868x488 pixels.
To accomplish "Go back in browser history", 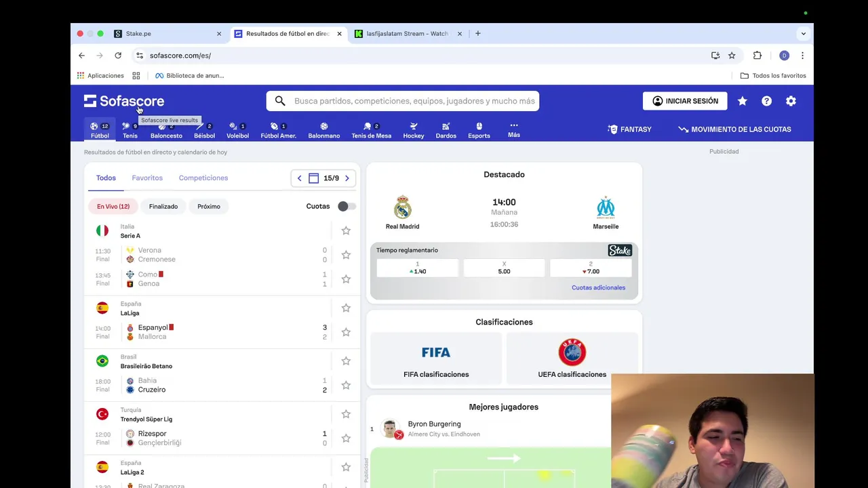I will [x=81, y=56].
